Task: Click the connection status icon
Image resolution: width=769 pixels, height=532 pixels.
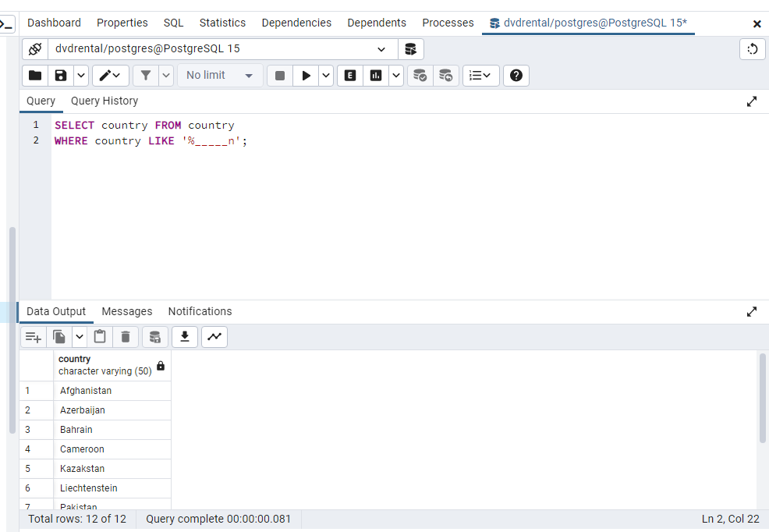Action: [35, 49]
